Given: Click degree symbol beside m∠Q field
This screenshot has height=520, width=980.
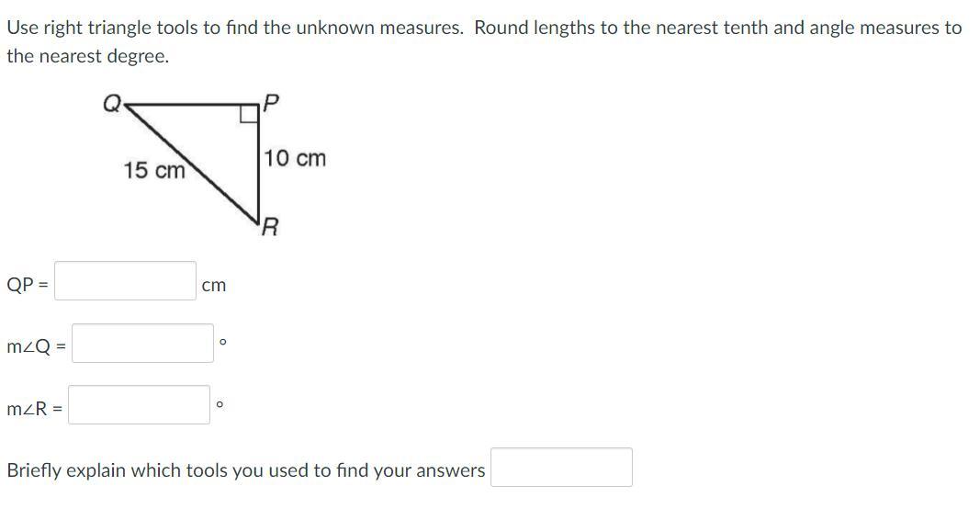Looking at the screenshot, I should tap(223, 342).
